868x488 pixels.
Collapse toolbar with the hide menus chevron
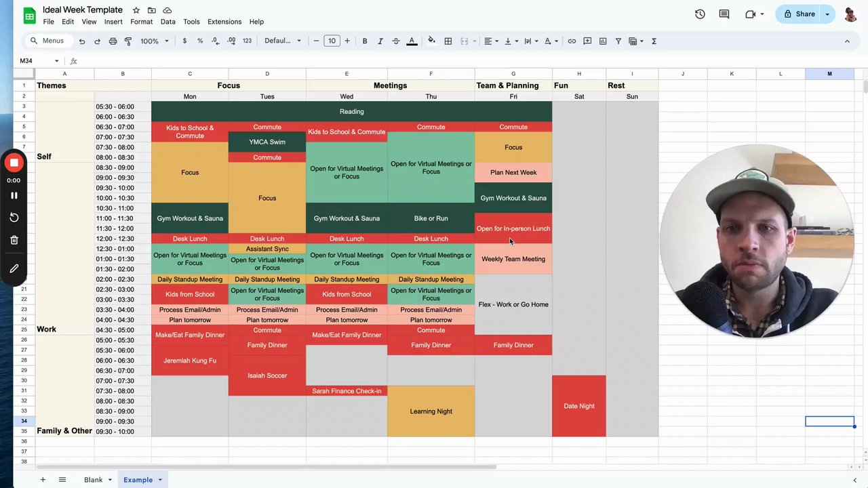point(847,41)
